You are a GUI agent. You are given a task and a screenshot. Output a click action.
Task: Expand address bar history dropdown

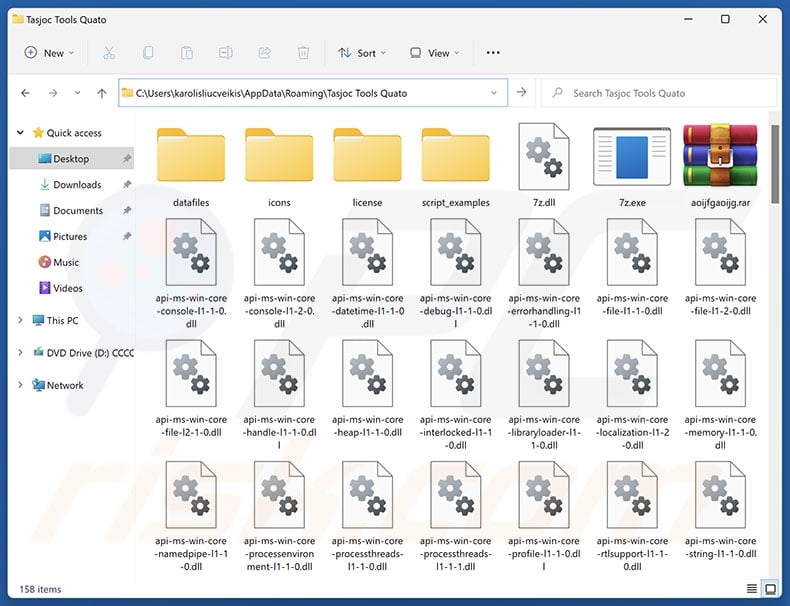(x=494, y=93)
